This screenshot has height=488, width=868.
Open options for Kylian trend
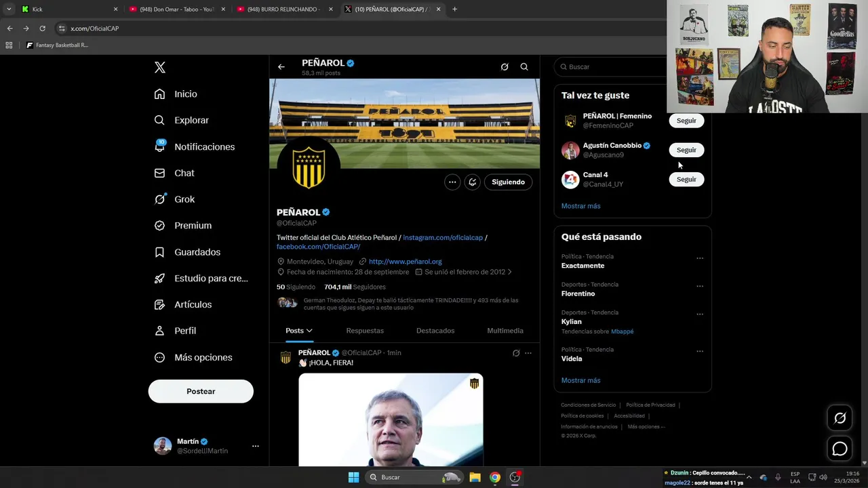pyautogui.click(x=700, y=314)
